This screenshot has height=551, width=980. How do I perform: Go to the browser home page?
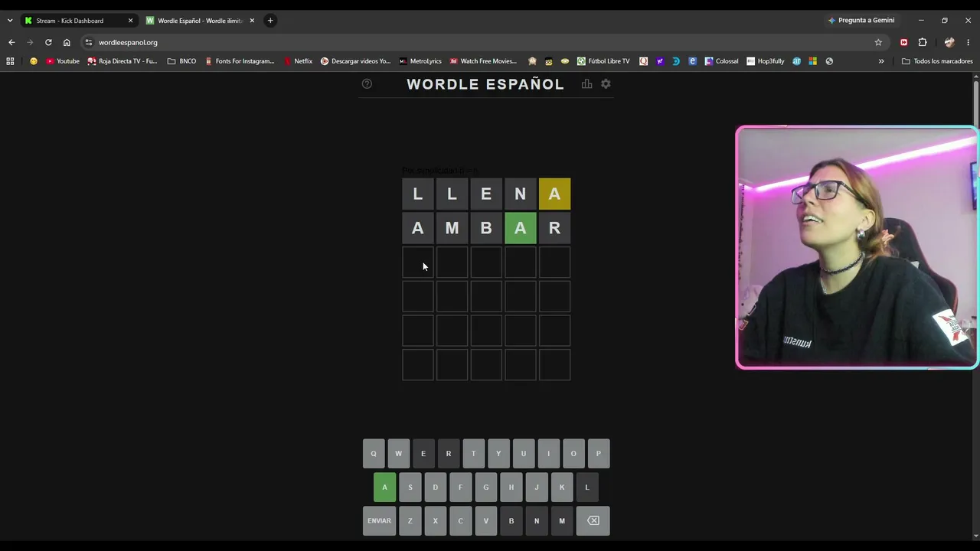click(x=67, y=43)
